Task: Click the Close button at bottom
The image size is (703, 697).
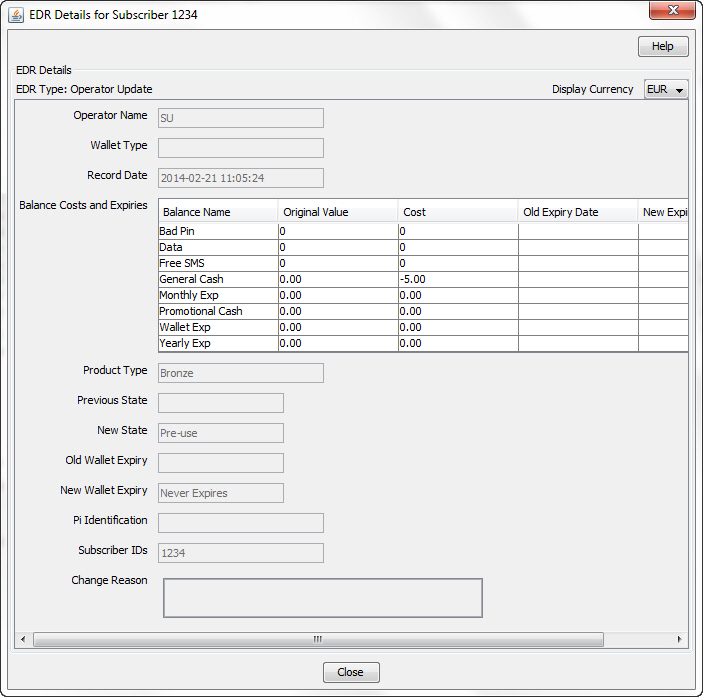Action: (x=351, y=672)
